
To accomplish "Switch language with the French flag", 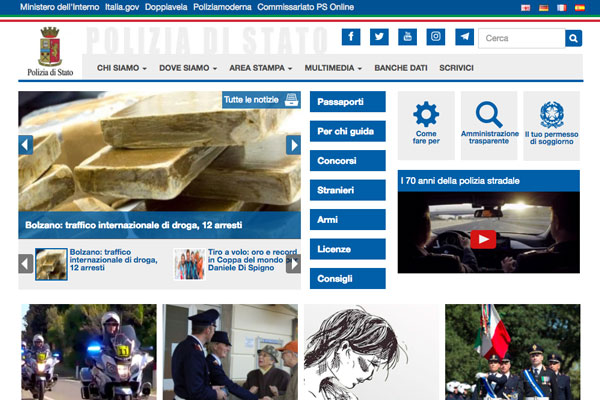I will point(561,8).
